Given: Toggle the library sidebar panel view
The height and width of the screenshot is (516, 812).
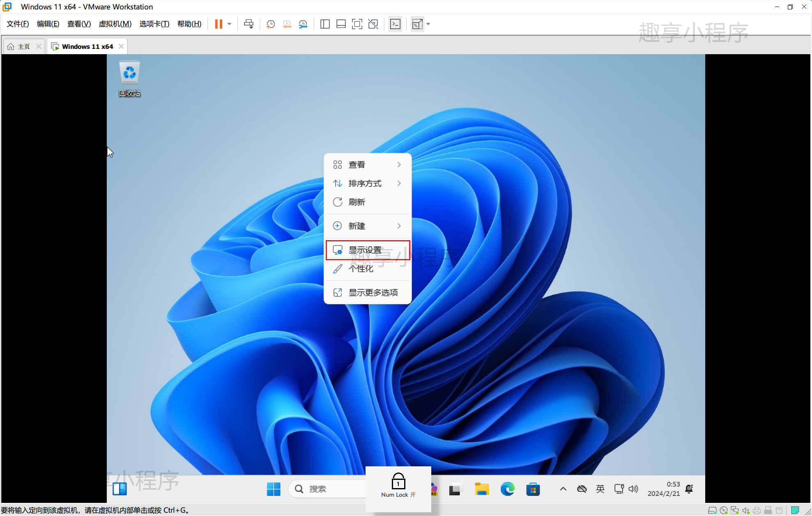Looking at the screenshot, I should coord(325,24).
